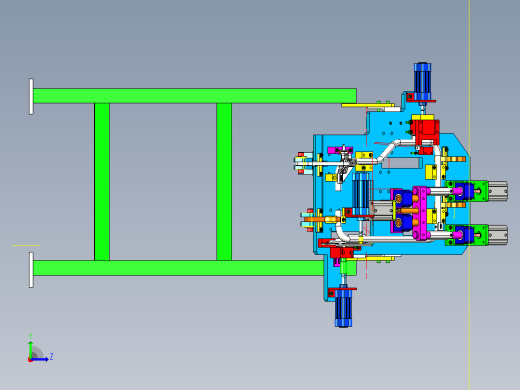Select the left green vertical cross member
Viewport: 520px width, 390px height.
pyautogui.click(x=102, y=182)
